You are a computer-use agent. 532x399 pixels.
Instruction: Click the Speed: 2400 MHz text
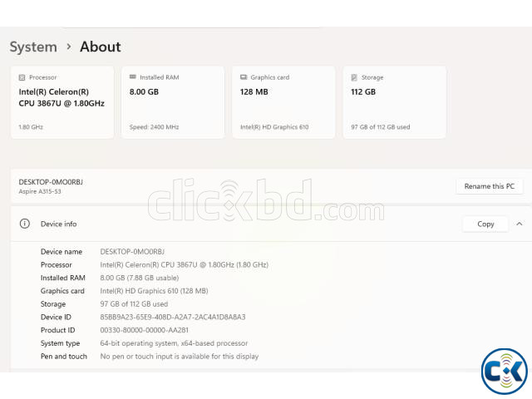click(x=154, y=127)
